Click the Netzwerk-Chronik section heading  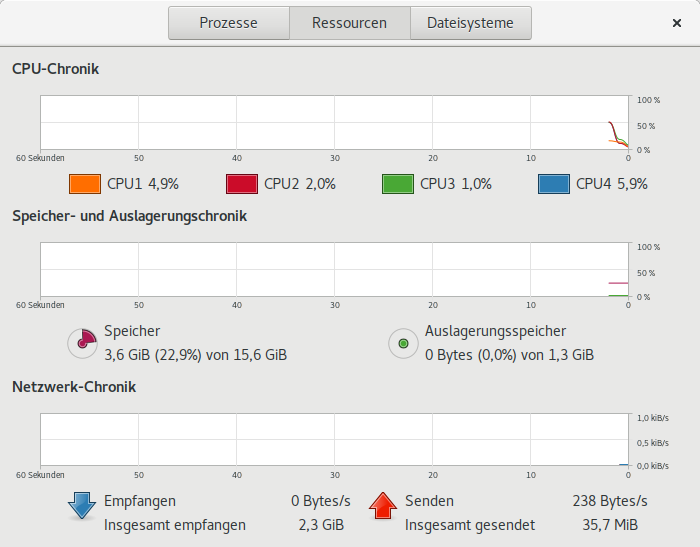pyautogui.click(x=74, y=386)
